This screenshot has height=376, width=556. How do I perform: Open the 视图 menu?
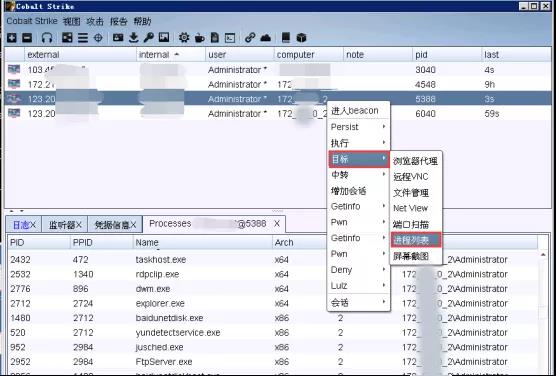click(72, 21)
